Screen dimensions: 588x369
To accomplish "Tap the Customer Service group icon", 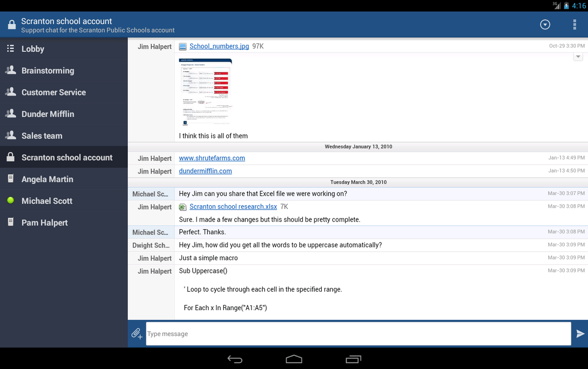I will [x=10, y=92].
